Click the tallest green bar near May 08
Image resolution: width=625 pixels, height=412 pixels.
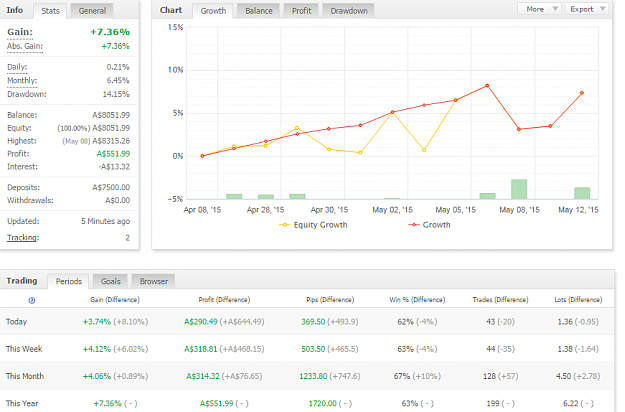tap(519, 189)
